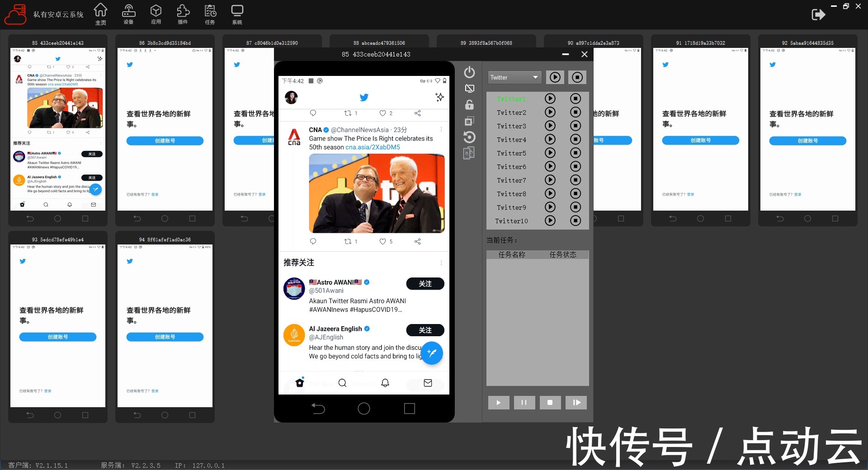This screenshot has width=868, height=470.
Task: Follow Astro AWANI with 关注 button
Action: coord(425,284)
